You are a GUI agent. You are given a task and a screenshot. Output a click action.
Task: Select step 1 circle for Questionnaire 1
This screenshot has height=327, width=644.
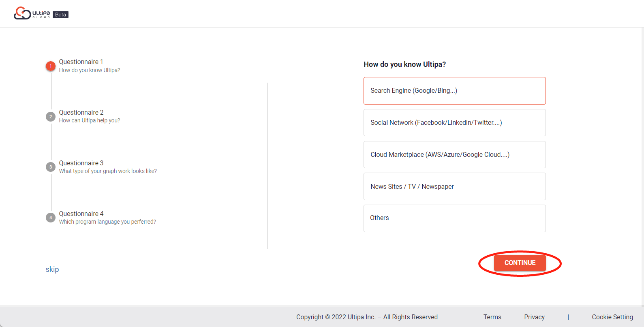point(51,66)
